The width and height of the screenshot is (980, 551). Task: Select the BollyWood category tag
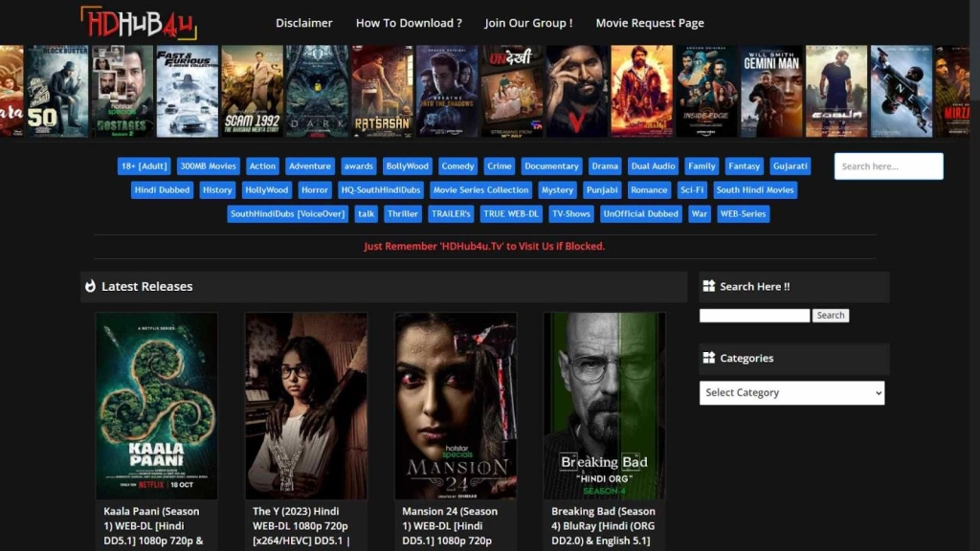(x=408, y=166)
